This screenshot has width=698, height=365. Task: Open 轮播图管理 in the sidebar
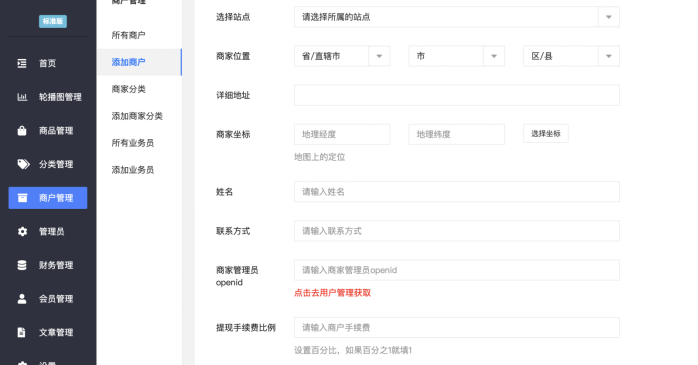tap(48, 97)
